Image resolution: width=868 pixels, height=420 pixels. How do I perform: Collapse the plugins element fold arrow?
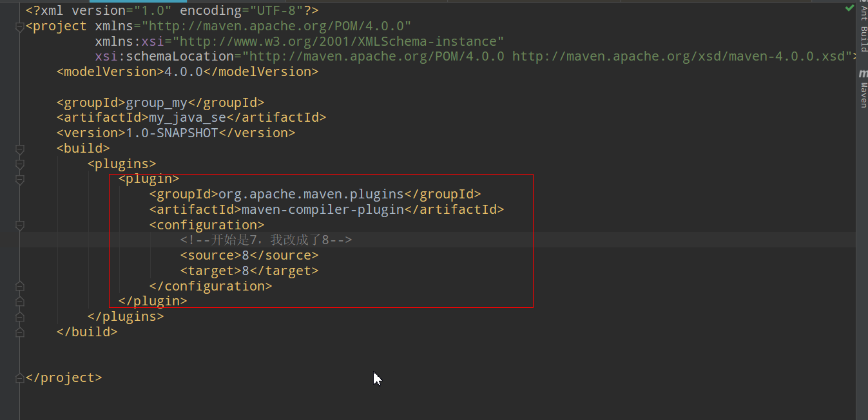(x=19, y=164)
